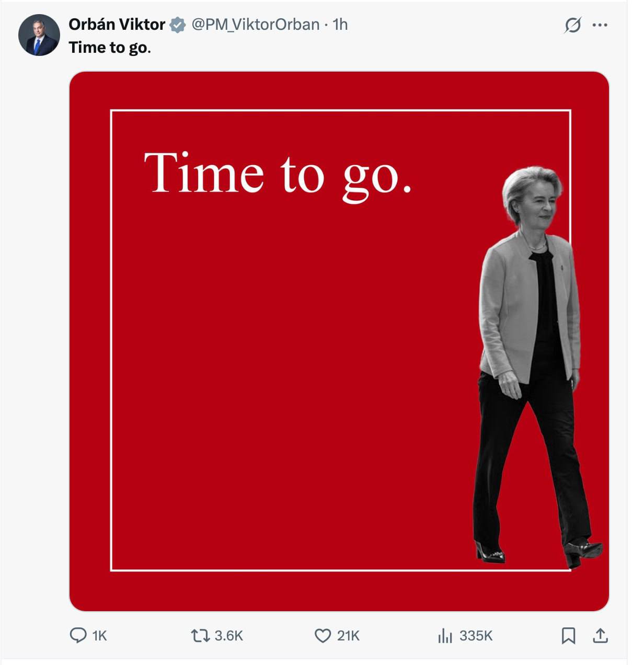Click the repost arrows icon
The width and height of the screenshot is (644, 665).
point(199,635)
